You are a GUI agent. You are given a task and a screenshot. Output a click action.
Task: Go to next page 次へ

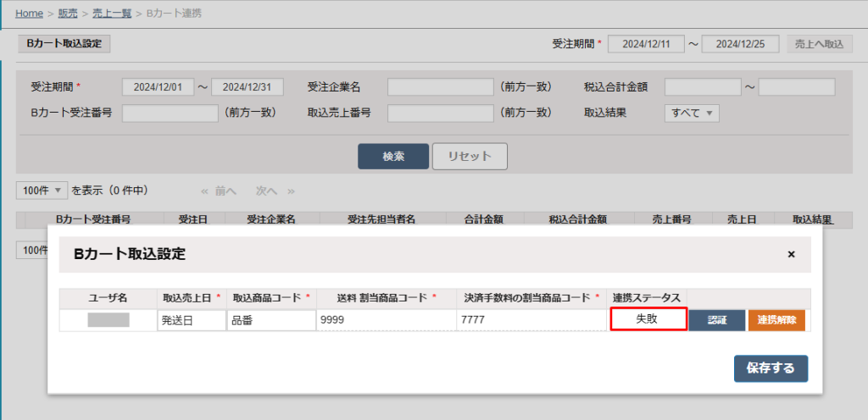pos(275,191)
